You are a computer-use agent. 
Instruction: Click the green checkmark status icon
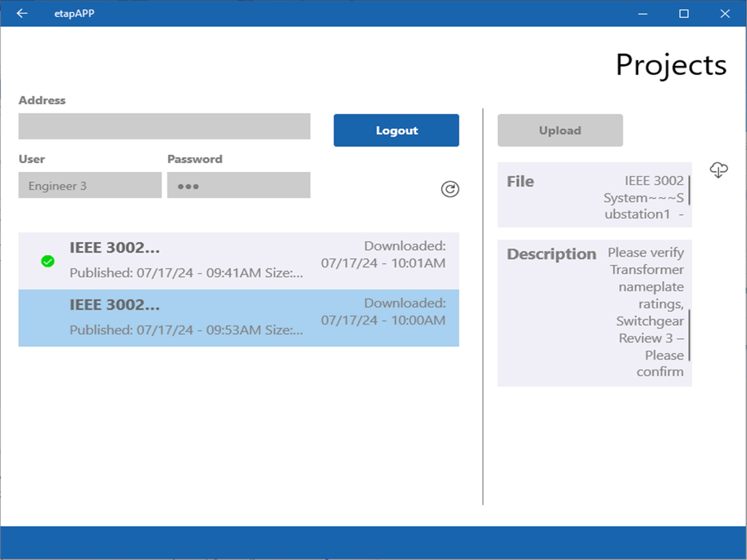pyautogui.click(x=48, y=261)
